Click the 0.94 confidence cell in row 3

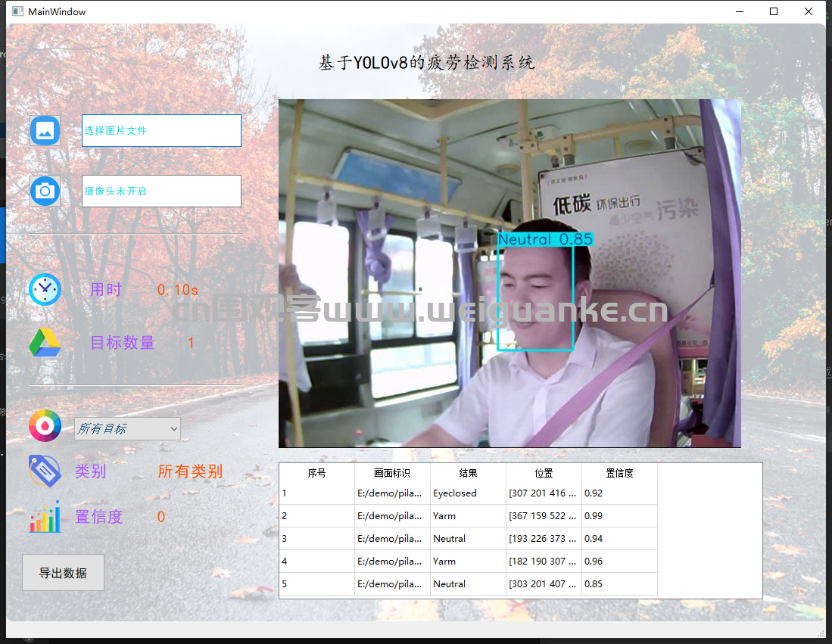619,539
